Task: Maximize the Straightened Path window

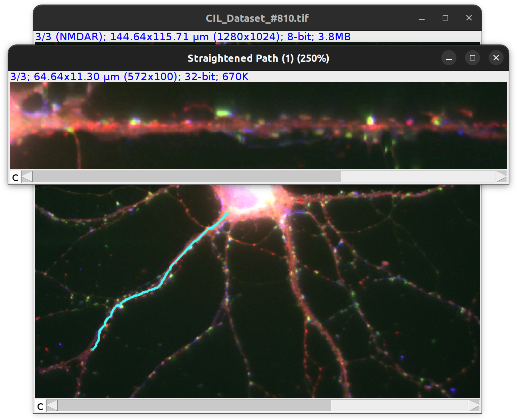Action: pos(473,58)
